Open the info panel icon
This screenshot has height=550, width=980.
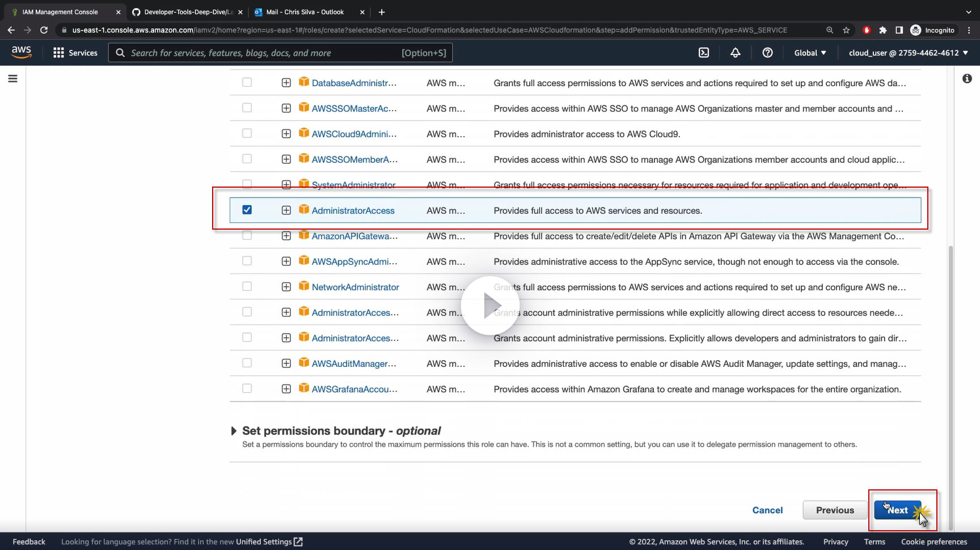[967, 79]
